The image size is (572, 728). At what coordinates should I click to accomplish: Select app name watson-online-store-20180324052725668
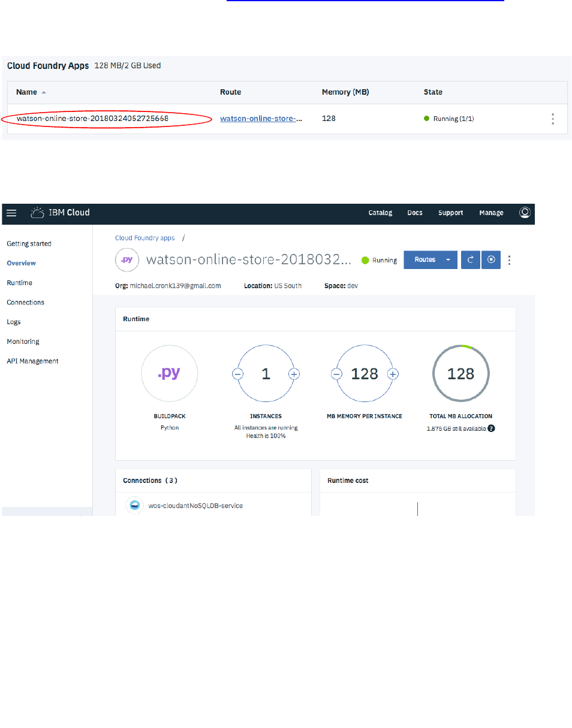[x=92, y=119]
